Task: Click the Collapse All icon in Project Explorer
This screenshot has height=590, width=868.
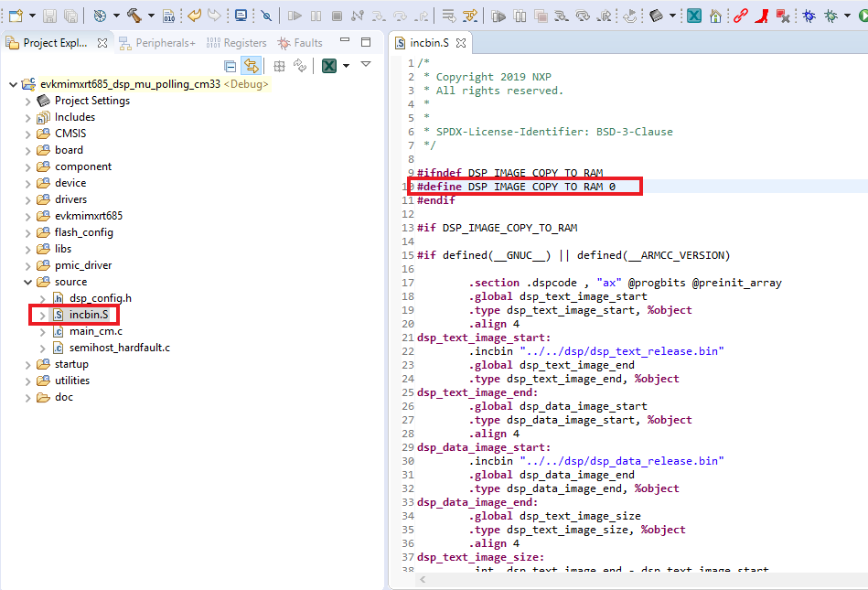Action: point(230,66)
